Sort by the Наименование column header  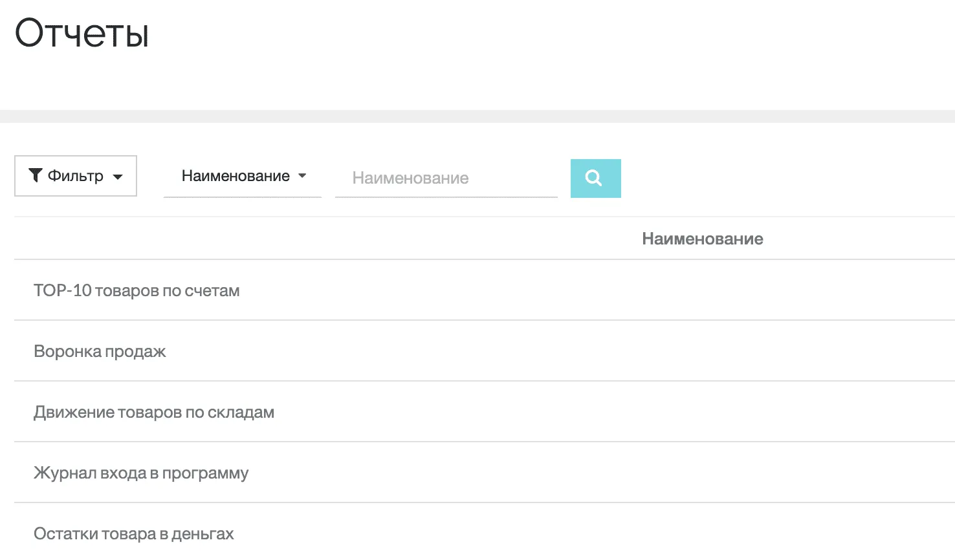(702, 239)
